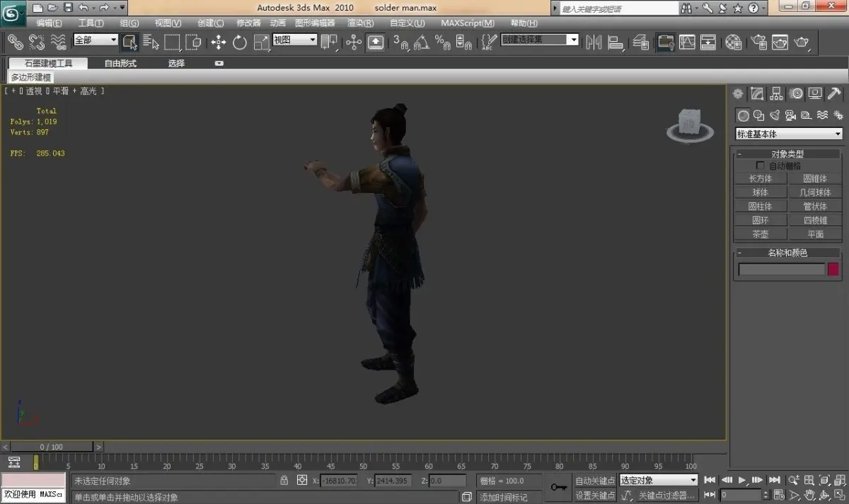Open the MAXScript(M) menu
The height and width of the screenshot is (504, 849).
[x=468, y=23]
